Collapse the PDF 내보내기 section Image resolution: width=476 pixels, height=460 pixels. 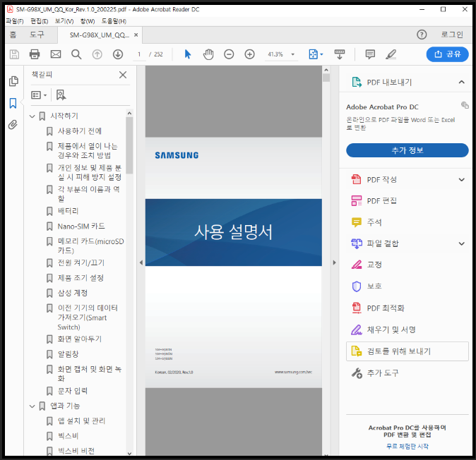[461, 82]
